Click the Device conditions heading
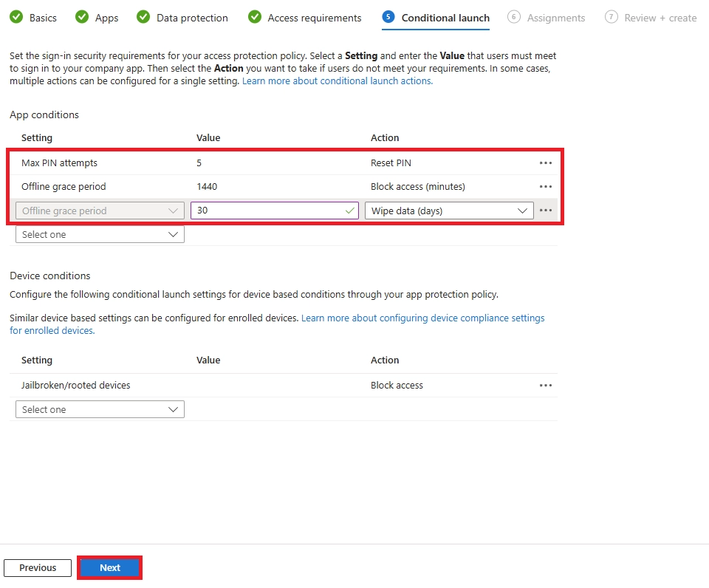 pos(49,276)
